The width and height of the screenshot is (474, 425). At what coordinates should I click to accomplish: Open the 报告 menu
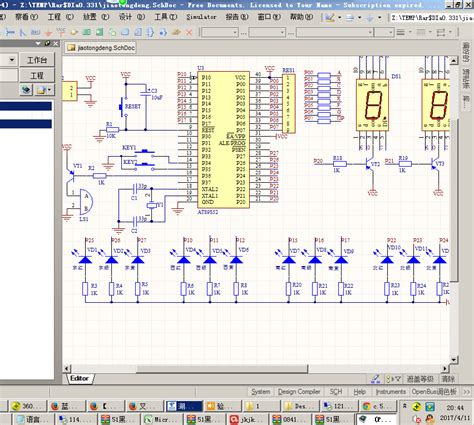coord(237,17)
